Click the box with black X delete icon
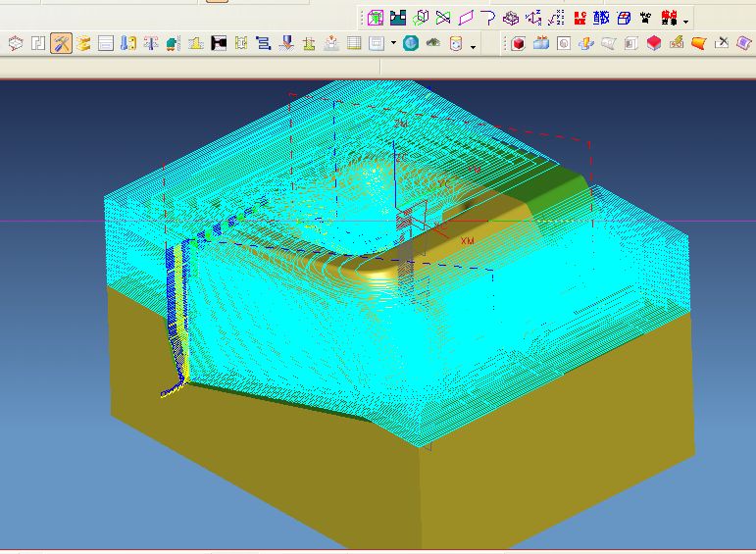This screenshot has height=554, width=756. [x=722, y=44]
